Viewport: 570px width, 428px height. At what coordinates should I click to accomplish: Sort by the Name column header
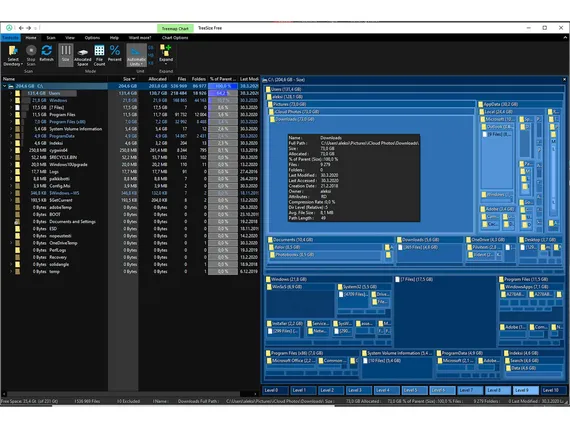point(55,79)
